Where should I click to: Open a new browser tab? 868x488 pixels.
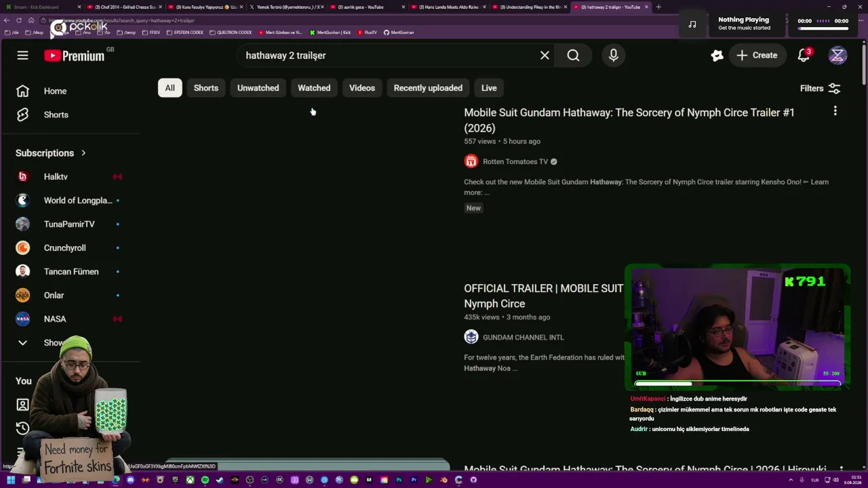[x=658, y=7]
